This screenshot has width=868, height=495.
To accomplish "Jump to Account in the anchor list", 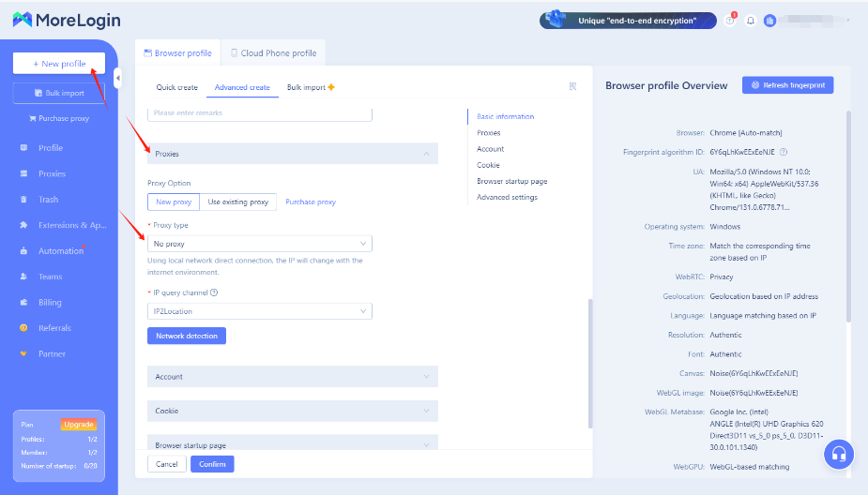I will 491,149.
